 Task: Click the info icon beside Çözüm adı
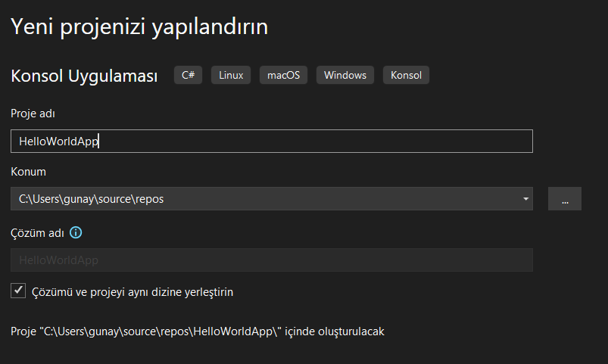pyautogui.click(x=76, y=232)
